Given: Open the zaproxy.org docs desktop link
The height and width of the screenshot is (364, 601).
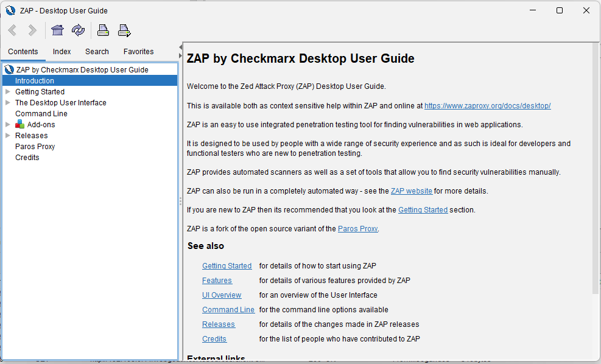Looking at the screenshot, I should [x=487, y=106].
